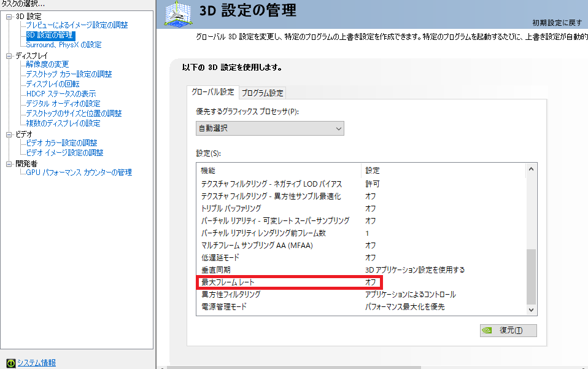Collapse the ビデオ tree node

(9, 134)
